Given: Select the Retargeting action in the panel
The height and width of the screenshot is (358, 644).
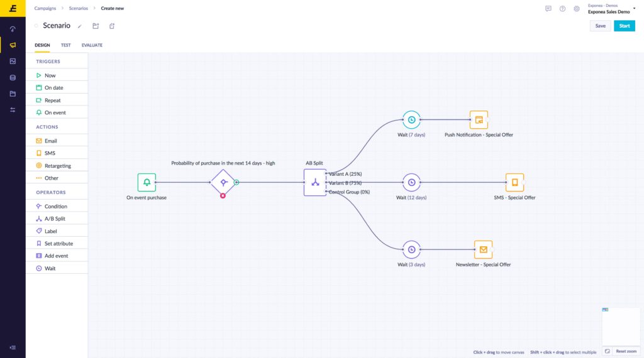Looking at the screenshot, I should pyautogui.click(x=57, y=166).
